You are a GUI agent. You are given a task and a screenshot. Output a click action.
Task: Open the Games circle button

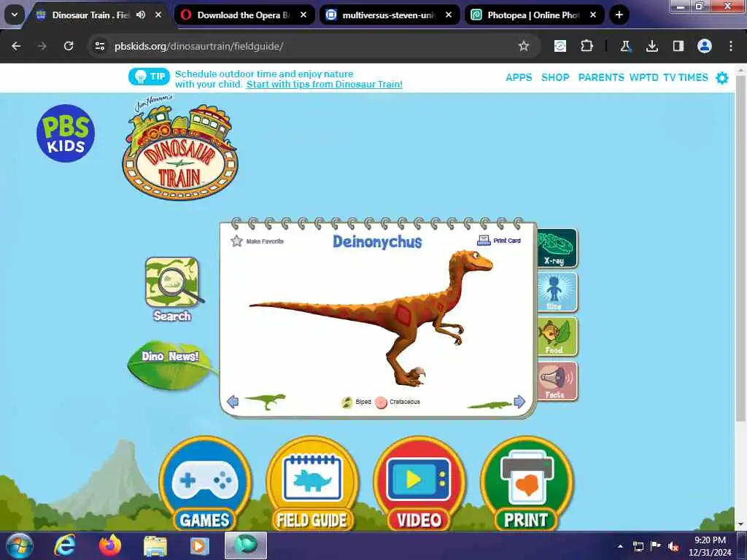point(205,484)
